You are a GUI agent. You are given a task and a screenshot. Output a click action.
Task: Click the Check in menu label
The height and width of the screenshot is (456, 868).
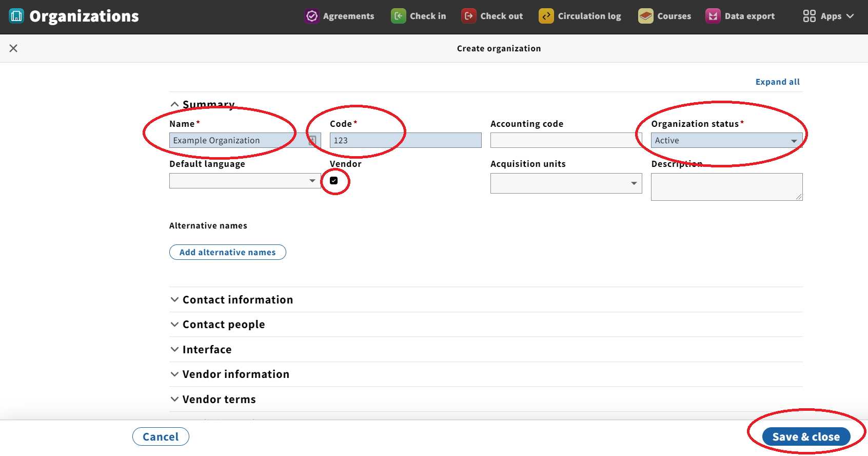point(428,16)
